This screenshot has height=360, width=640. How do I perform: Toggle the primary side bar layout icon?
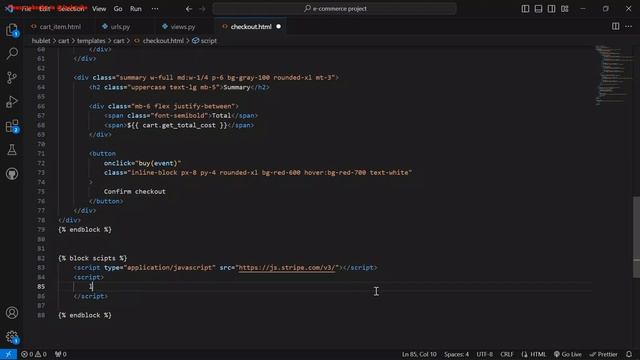(525, 9)
